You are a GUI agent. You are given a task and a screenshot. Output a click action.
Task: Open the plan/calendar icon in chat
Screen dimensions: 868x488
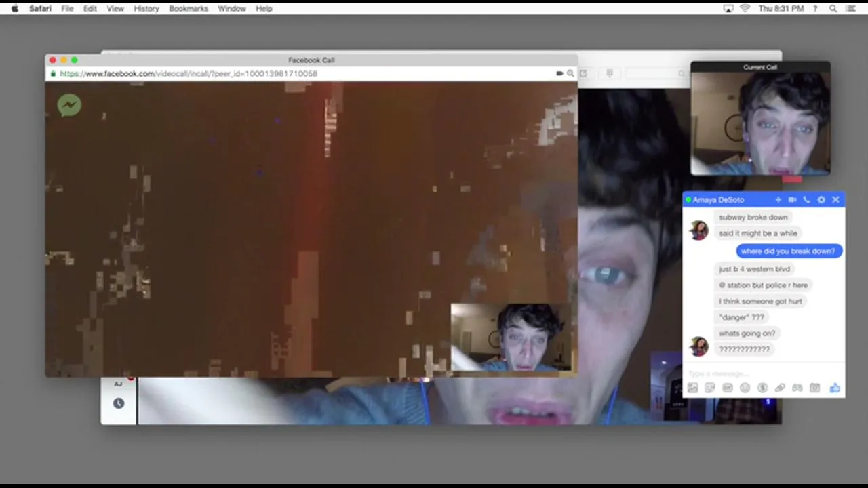tap(815, 388)
